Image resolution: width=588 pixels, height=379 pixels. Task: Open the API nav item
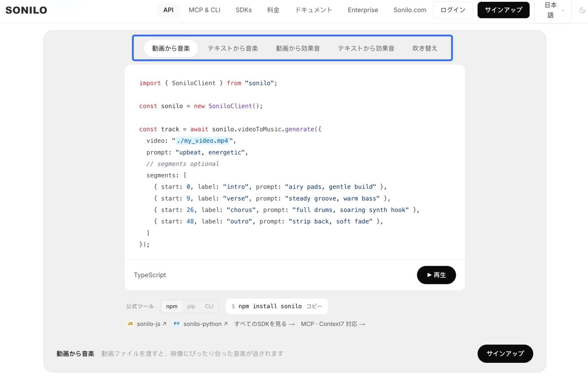pyautogui.click(x=168, y=10)
